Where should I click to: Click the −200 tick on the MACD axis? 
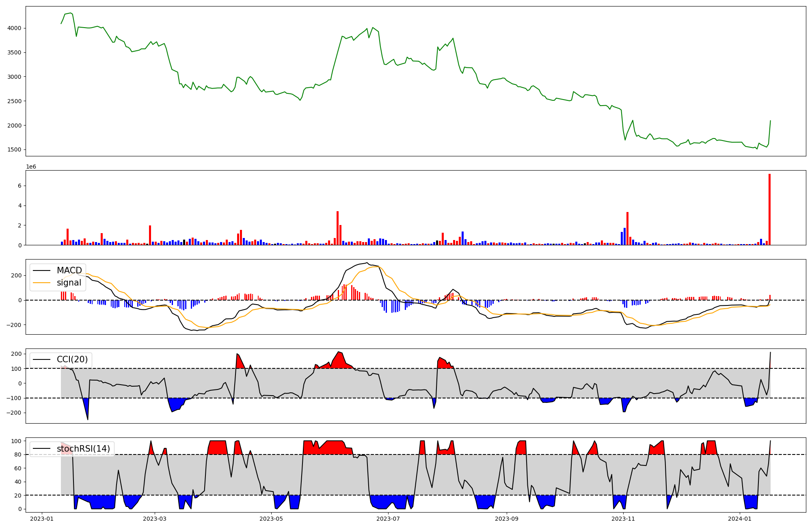[14, 325]
